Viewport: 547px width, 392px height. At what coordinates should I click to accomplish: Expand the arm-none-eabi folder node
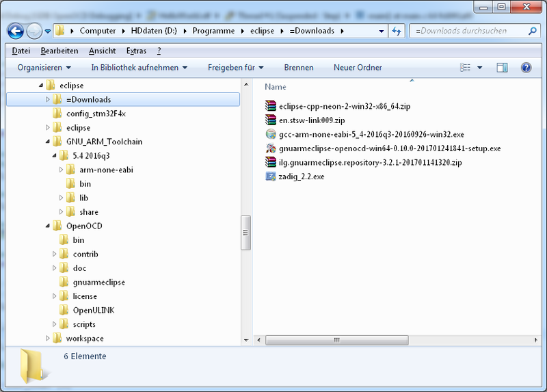coord(62,170)
